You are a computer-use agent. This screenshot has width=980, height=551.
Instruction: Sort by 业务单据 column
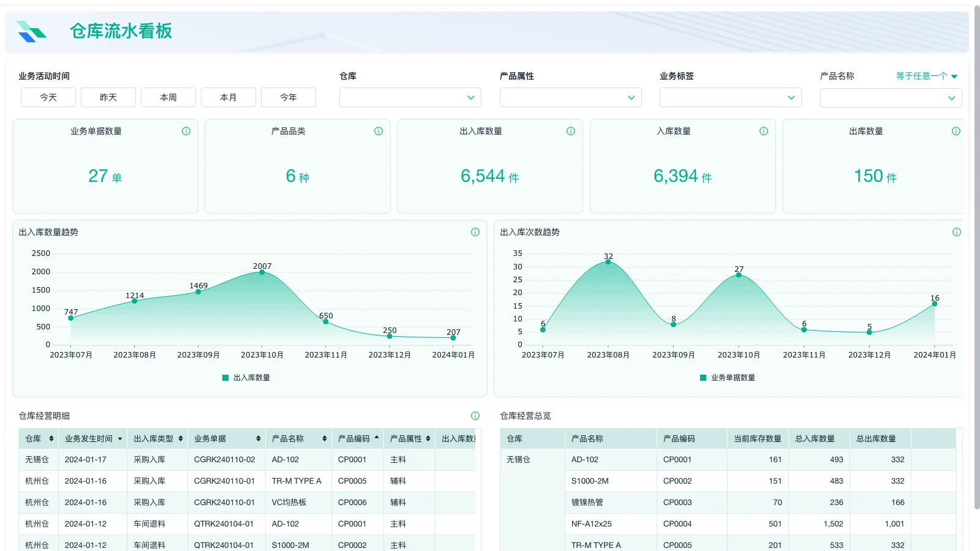tap(258, 438)
